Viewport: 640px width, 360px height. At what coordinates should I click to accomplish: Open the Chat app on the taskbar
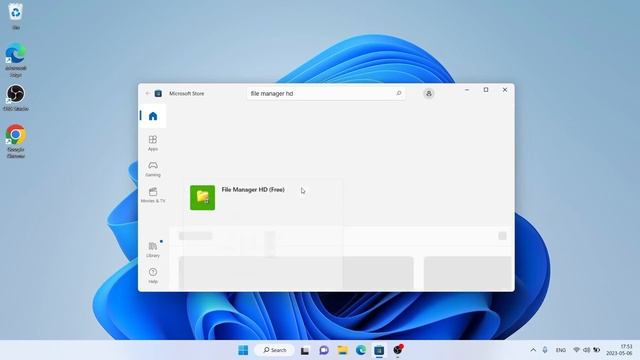[x=324, y=350]
